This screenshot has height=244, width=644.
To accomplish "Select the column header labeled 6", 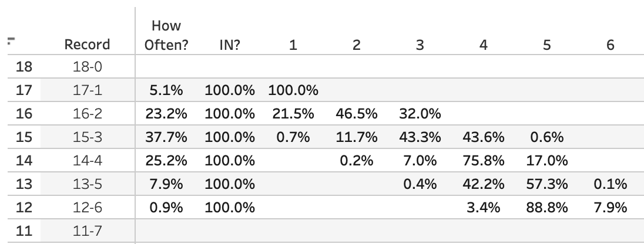I will 610,45.
